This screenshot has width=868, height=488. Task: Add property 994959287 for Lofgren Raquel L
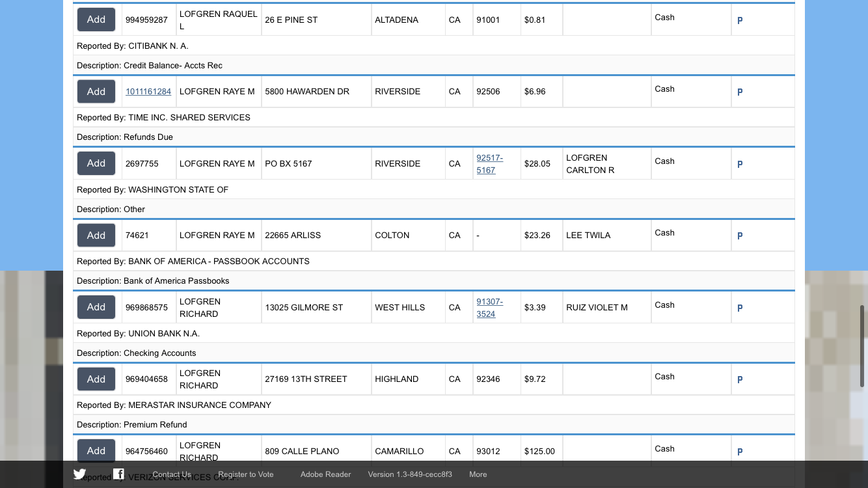pyautogui.click(x=96, y=20)
